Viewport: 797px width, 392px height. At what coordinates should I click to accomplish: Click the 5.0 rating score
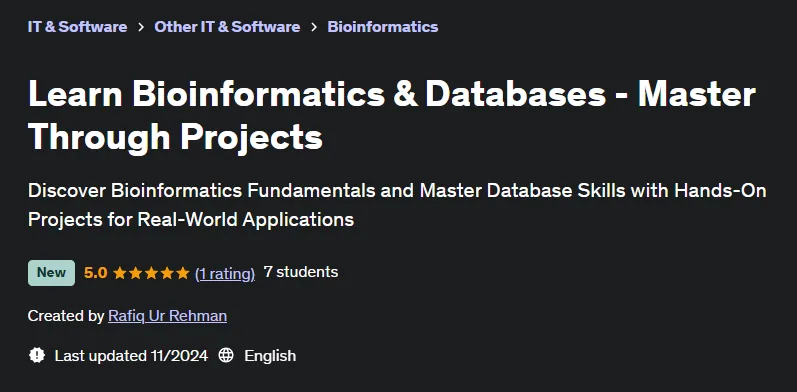click(96, 273)
